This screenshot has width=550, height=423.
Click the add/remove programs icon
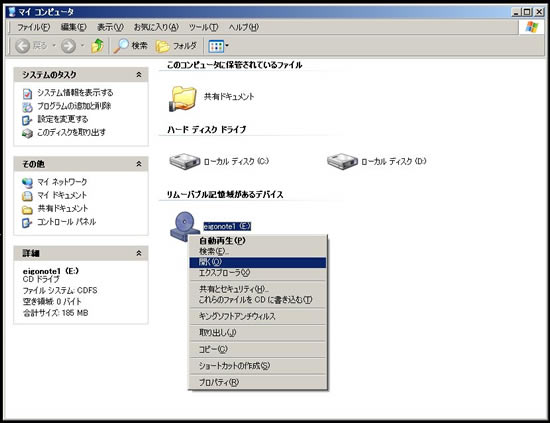click(27, 107)
